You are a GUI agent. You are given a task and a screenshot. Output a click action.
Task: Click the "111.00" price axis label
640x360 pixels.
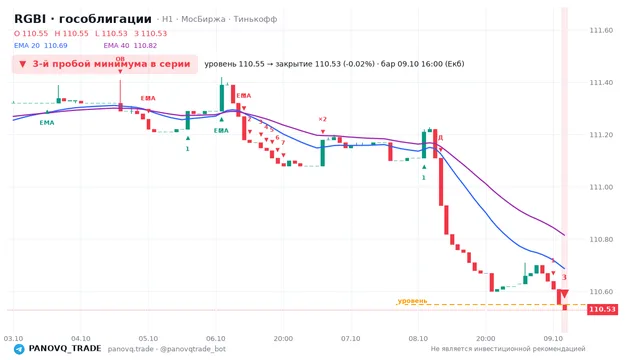[601, 187]
